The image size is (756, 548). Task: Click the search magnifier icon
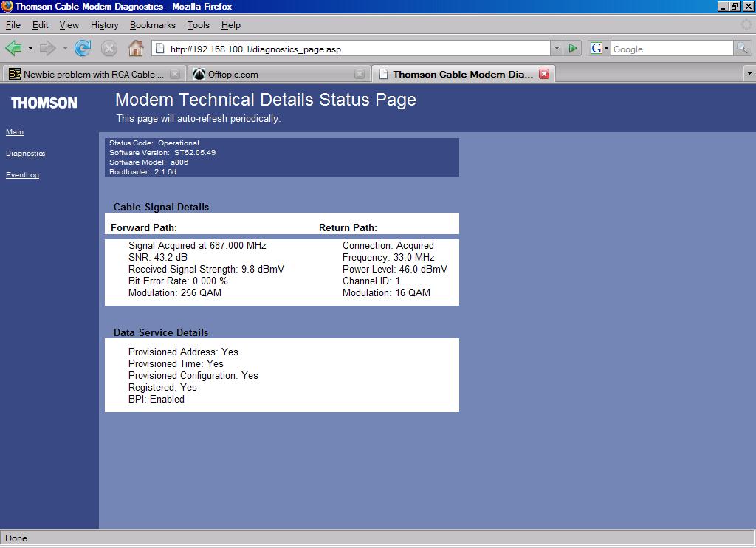[742, 49]
